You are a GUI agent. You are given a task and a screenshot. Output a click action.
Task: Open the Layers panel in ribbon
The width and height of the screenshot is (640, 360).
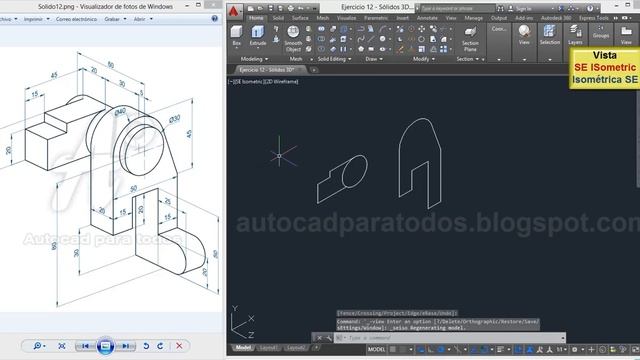[x=575, y=36]
